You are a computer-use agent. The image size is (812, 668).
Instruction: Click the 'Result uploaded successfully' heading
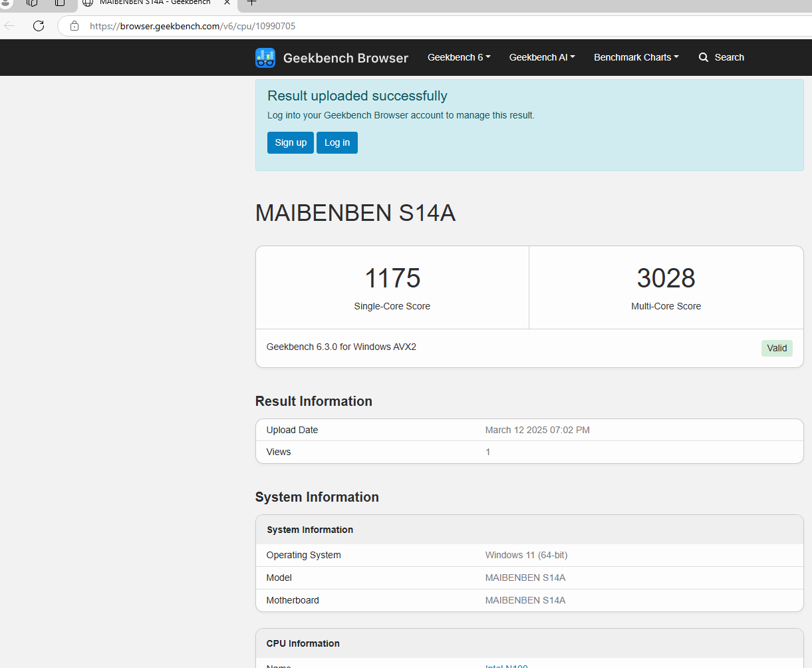click(357, 96)
